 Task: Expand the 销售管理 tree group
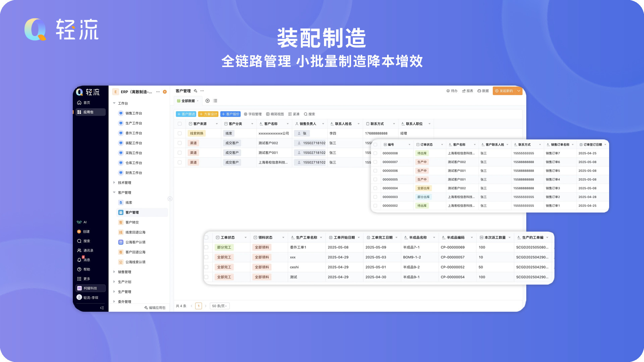pos(114,272)
